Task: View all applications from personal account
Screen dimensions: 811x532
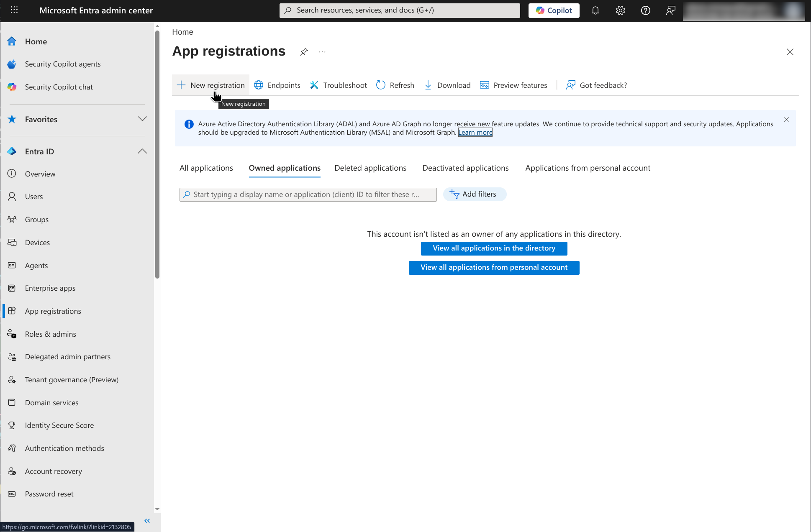Action: [494, 268]
